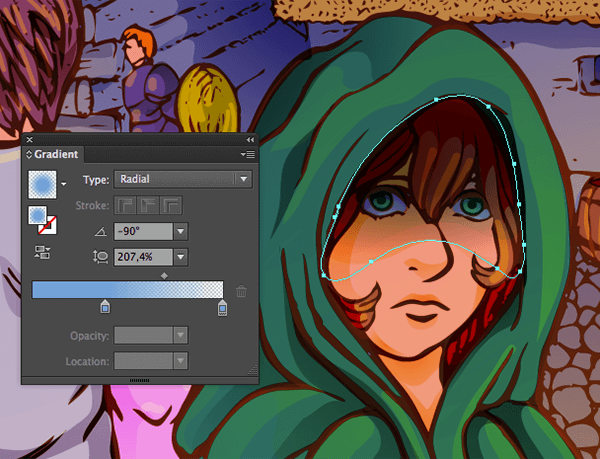Click the delete stop trash icon

pos(241,291)
